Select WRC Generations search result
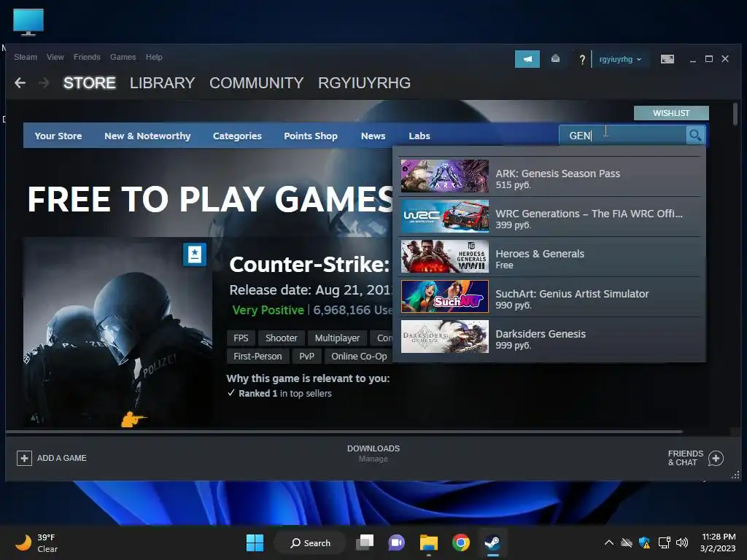The width and height of the screenshot is (747, 560). [x=550, y=217]
